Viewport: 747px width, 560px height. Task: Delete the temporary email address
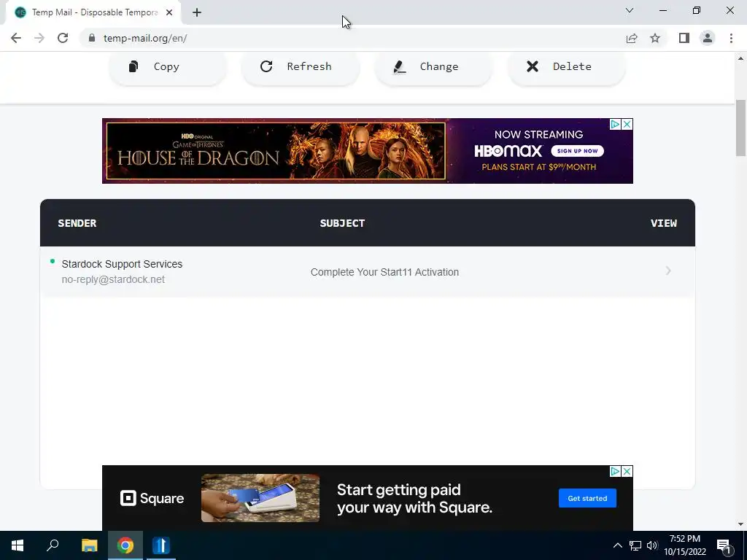[566, 67]
